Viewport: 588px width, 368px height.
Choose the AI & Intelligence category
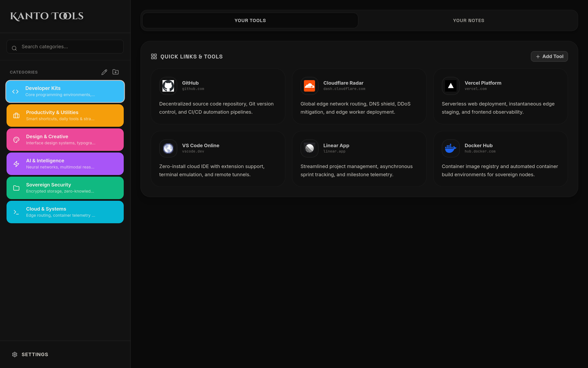pyautogui.click(x=65, y=164)
